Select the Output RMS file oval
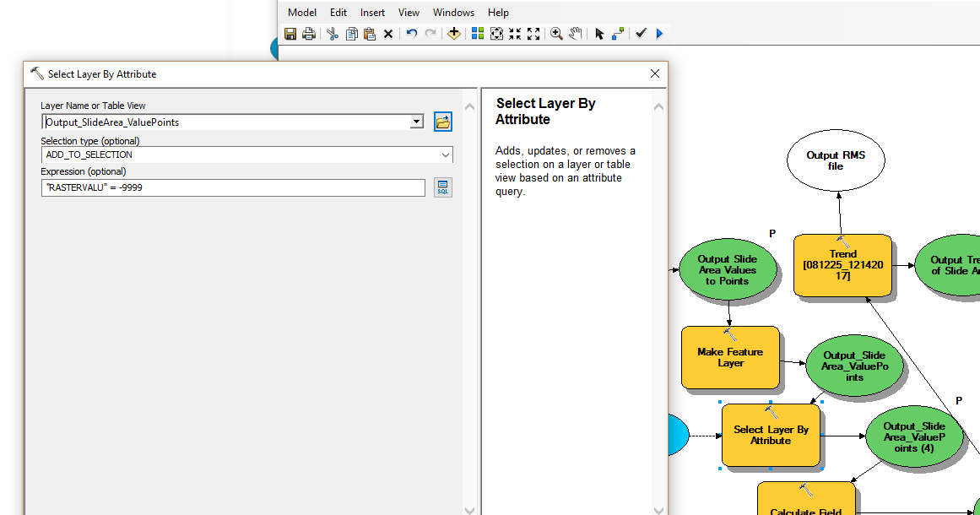The image size is (980, 515). pos(836,160)
